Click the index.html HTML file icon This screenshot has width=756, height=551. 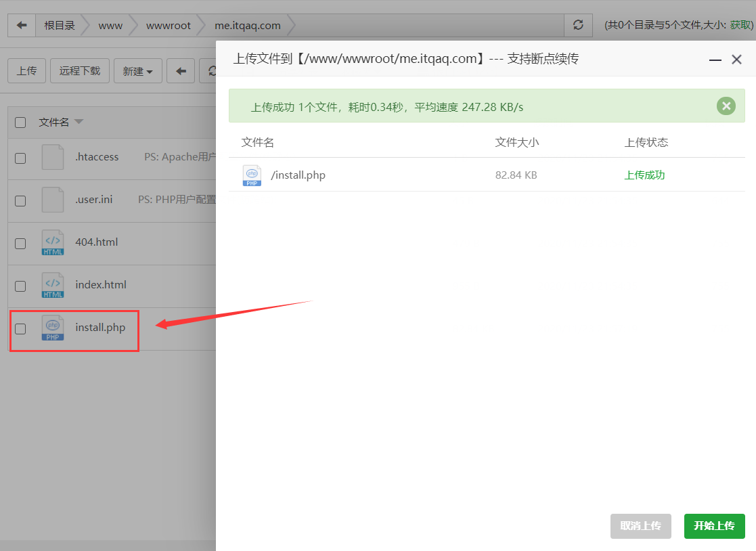click(x=53, y=285)
